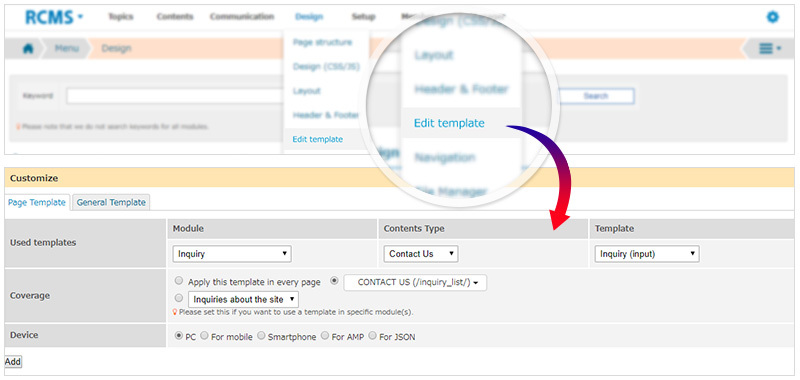Open Inquiries about the site dropdown
The width and height of the screenshot is (800, 380).
(243, 299)
